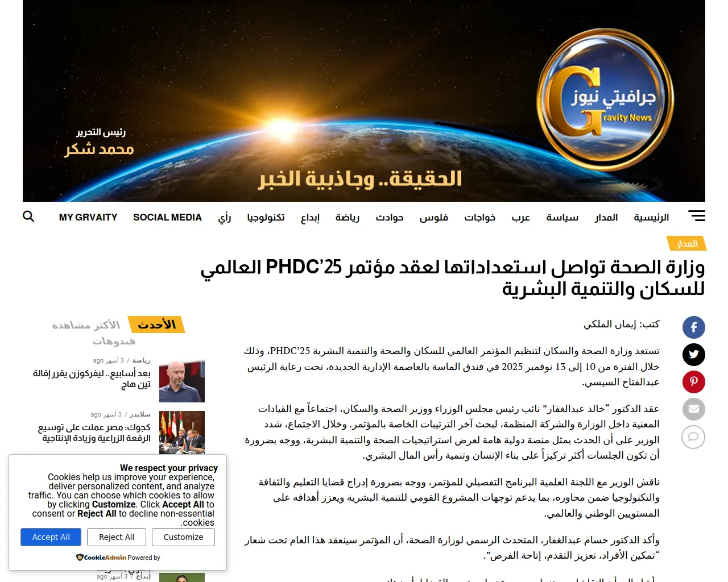Share the article on Facebook
This screenshot has width=728, height=582.
click(x=694, y=327)
